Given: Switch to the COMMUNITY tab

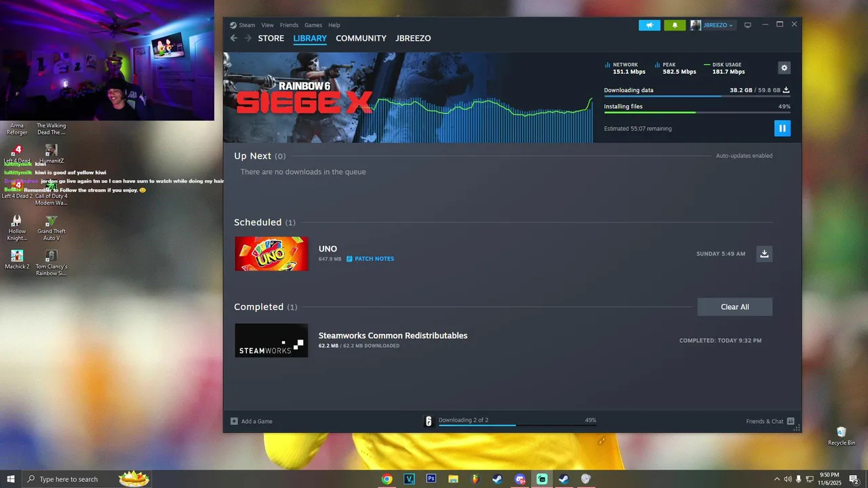Looking at the screenshot, I should pos(361,39).
